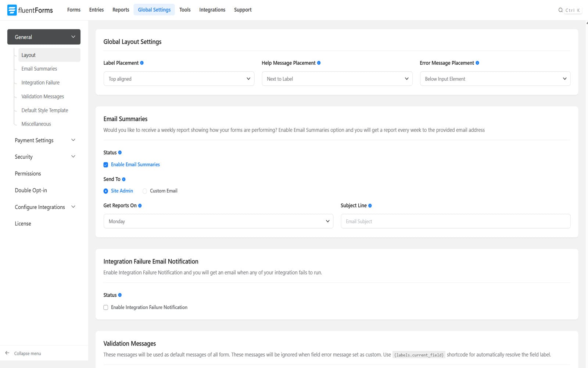This screenshot has width=588, height=368.
Task: Select Site Admin radio option
Action: point(106,191)
